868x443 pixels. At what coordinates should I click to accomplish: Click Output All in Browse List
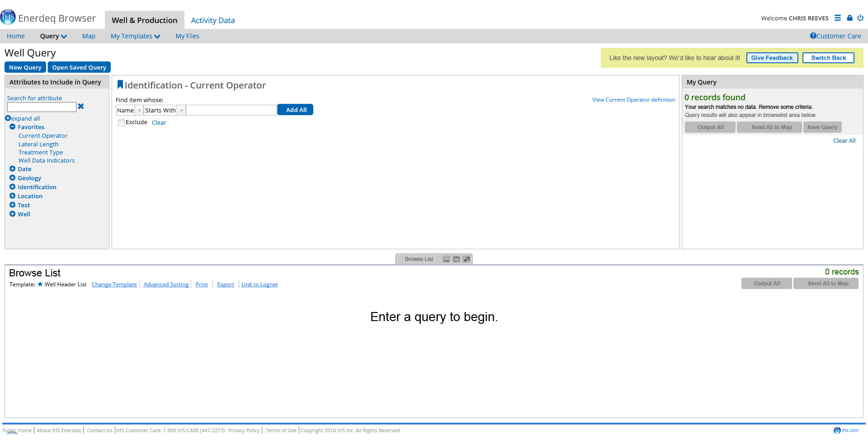coord(767,284)
